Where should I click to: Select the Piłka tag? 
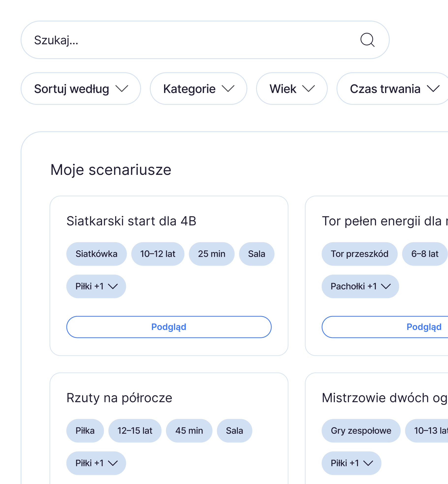(85, 431)
